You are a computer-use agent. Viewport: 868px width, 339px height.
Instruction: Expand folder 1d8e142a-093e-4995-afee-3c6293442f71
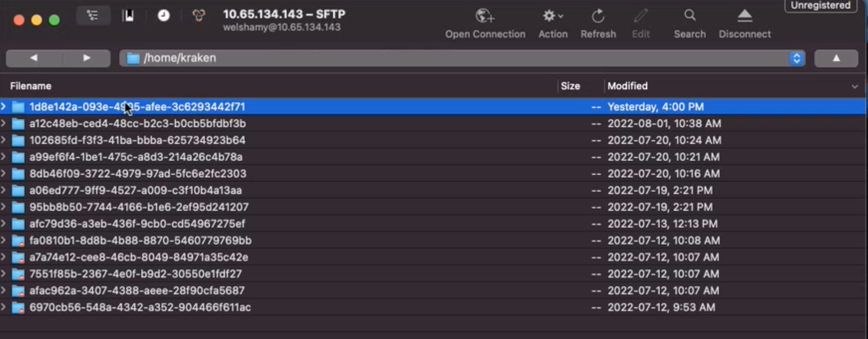tap(4, 106)
